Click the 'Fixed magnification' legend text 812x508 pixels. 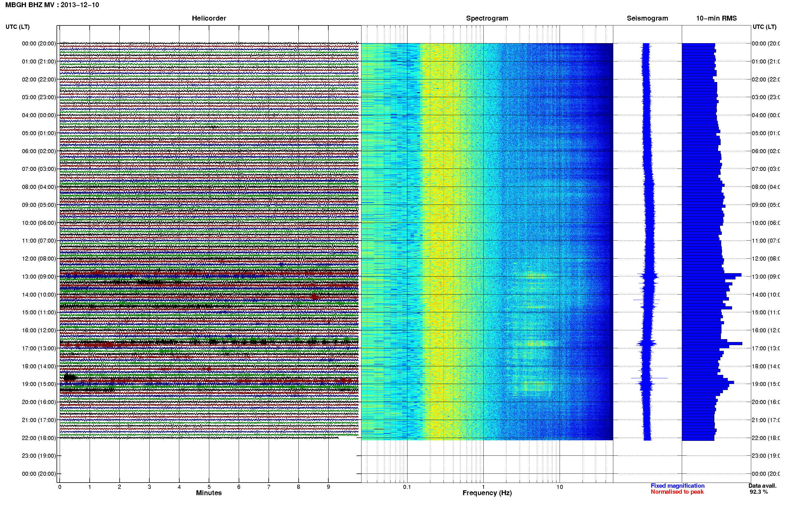[678, 486]
